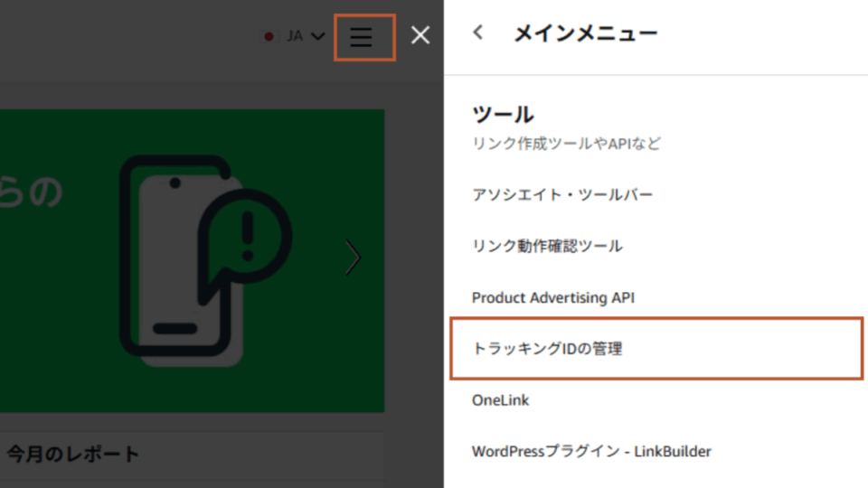The height and width of the screenshot is (488, 868).
Task: Open the JA language selector label
Action: tap(295, 37)
